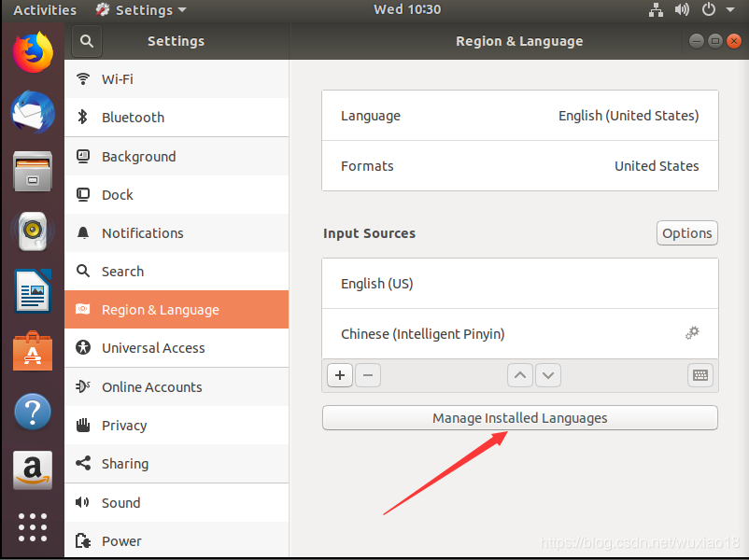Open the Settings app menu in top bar
This screenshot has width=749, height=560.
pos(141,10)
